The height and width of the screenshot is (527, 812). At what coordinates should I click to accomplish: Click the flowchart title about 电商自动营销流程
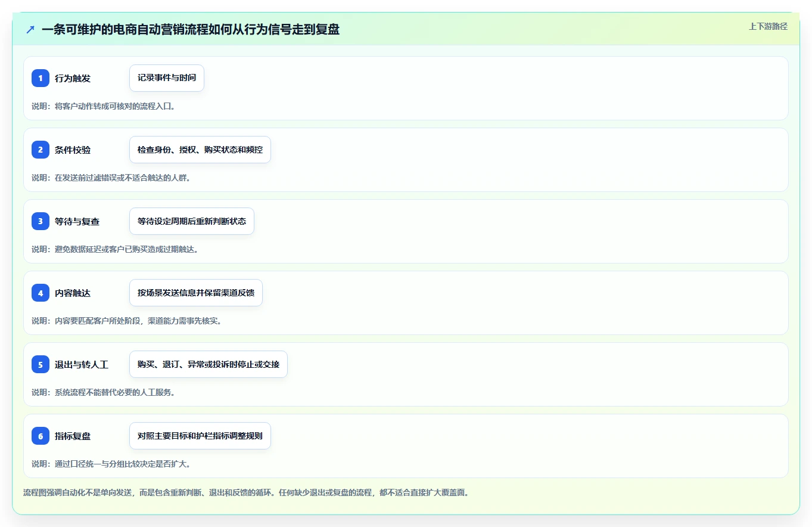(x=191, y=29)
